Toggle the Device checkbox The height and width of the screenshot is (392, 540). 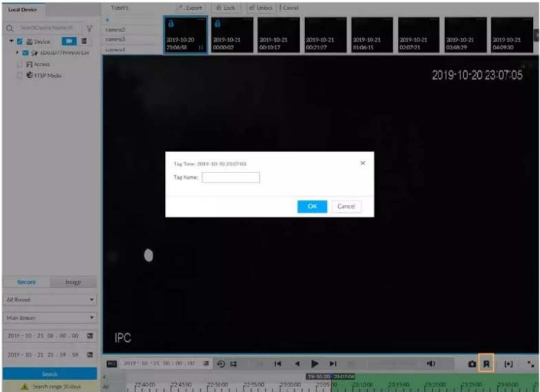(x=20, y=41)
